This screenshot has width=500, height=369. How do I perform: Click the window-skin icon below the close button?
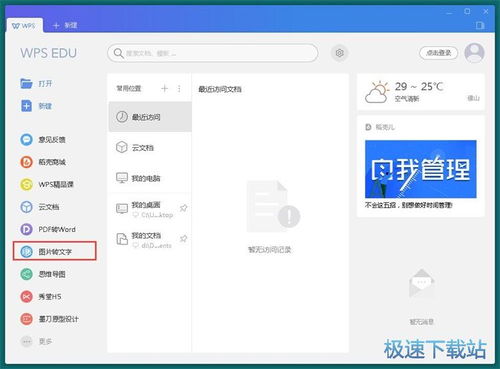480,25
